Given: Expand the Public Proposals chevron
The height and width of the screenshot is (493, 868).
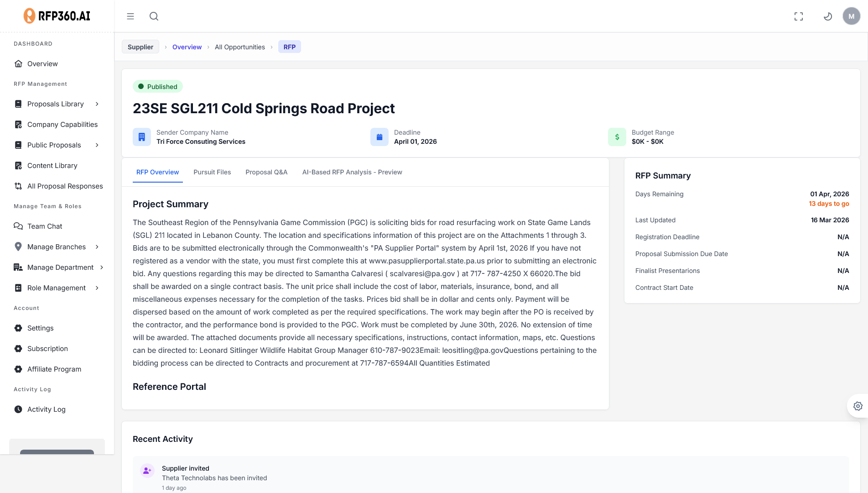Looking at the screenshot, I should pos(97,145).
